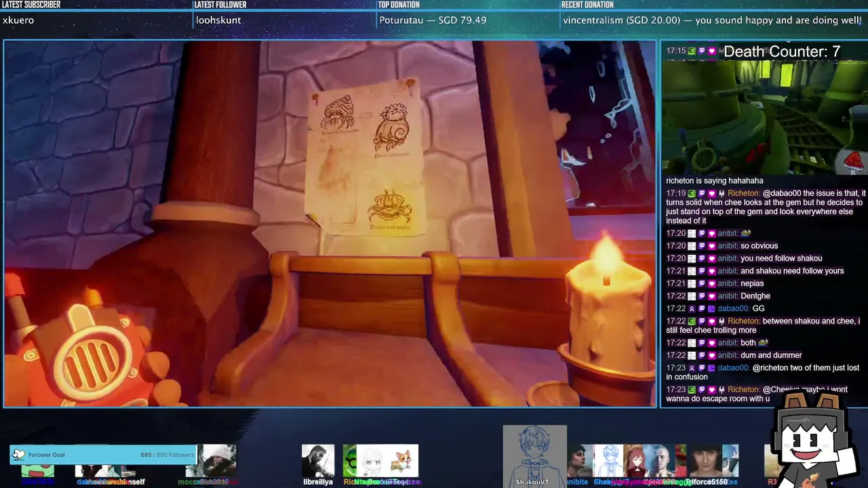
Task: Click the "LATEST FOLLOWER" header label
Action: click(x=220, y=5)
